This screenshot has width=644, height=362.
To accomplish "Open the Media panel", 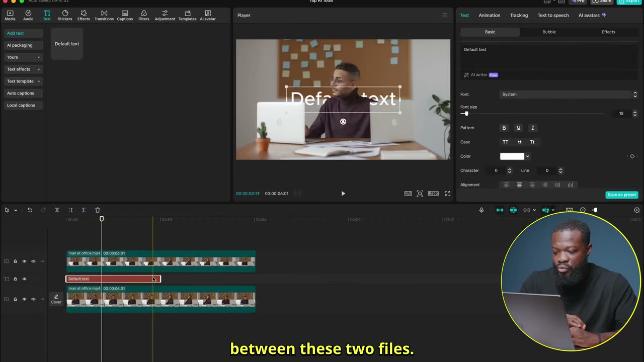I will coord(10,16).
